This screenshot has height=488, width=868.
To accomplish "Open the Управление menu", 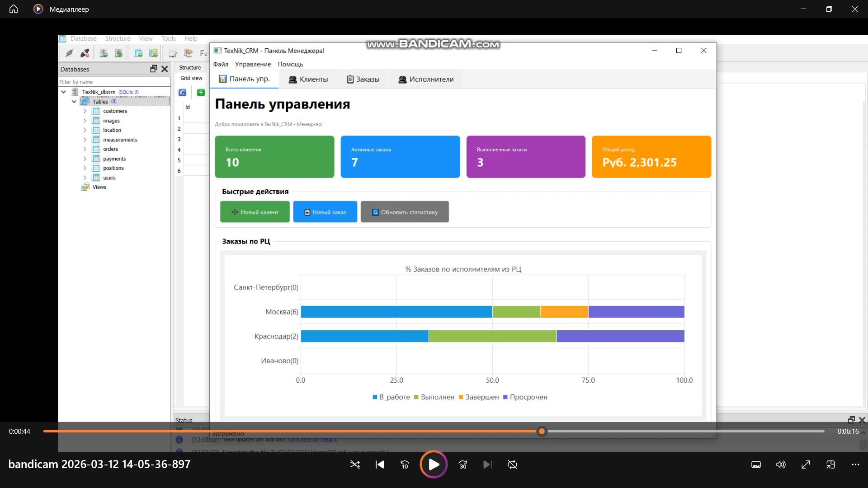I will point(253,64).
